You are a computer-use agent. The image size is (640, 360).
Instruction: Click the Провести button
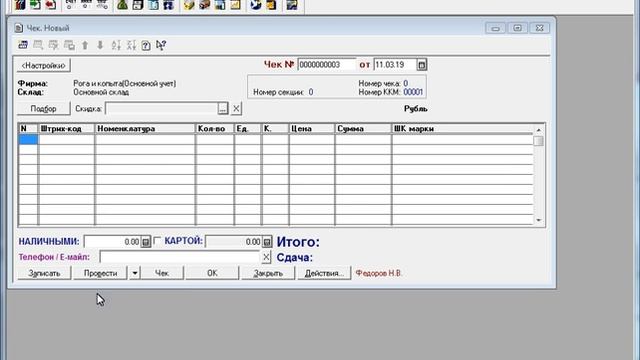click(x=100, y=273)
